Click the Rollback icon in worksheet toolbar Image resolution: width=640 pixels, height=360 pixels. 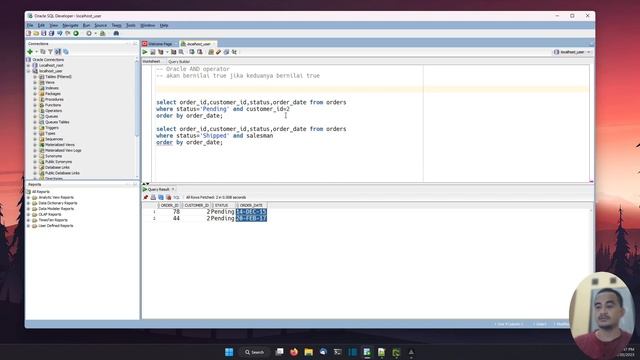(200, 52)
